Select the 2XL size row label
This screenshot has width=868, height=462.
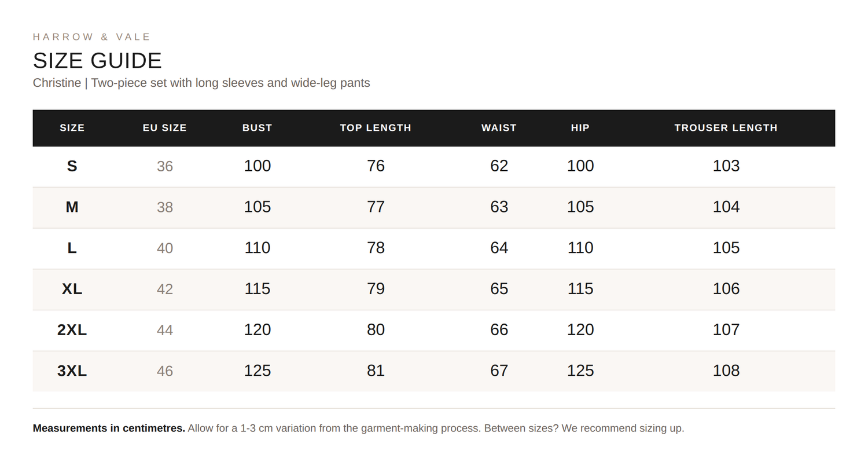click(x=72, y=330)
